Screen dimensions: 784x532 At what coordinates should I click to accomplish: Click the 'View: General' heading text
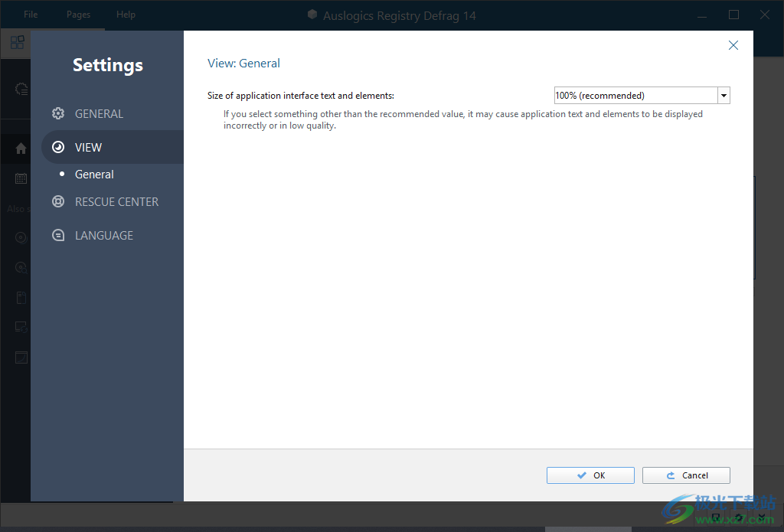coord(243,63)
